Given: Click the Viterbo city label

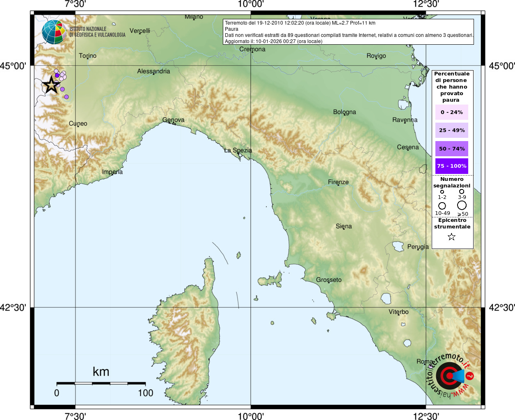Looking at the screenshot, I should [398, 312].
